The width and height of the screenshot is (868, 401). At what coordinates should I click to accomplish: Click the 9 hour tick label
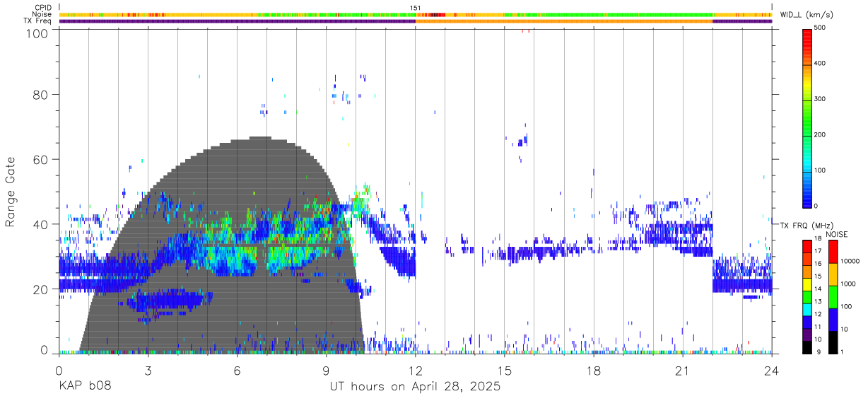pyautogui.click(x=327, y=371)
